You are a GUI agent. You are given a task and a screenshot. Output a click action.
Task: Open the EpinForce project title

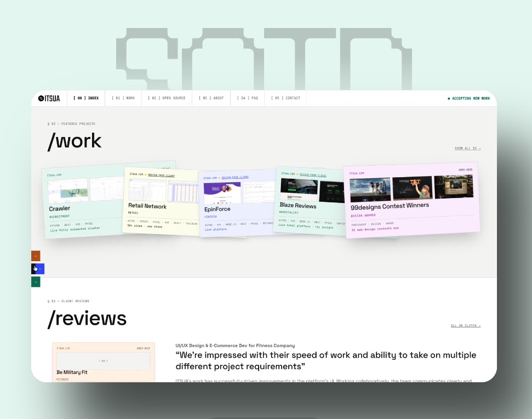coord(217,209)
